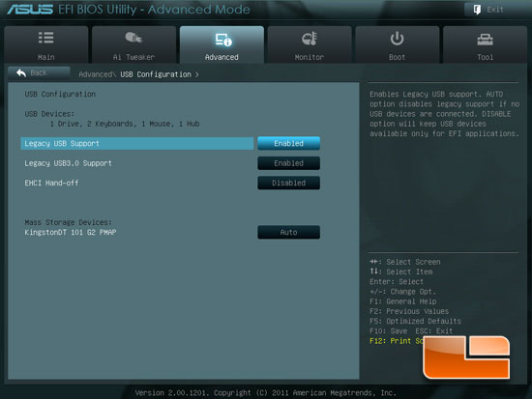This screenshot has height=399, width=532.
Task: Select the EHCI Hand-off label
Action: [51, 183]
